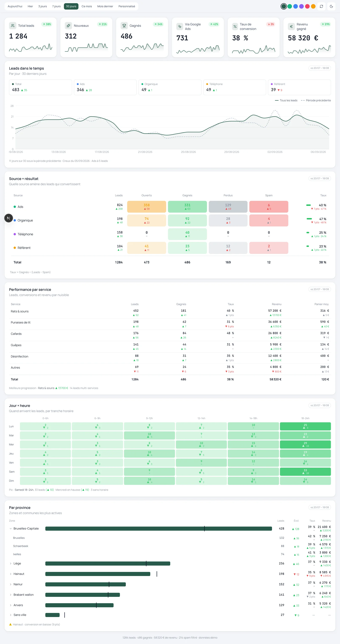Toggle the Téléphone series filter card
Image resolution: width=340 pixels, height=644 pixels.
pos(235,87)
